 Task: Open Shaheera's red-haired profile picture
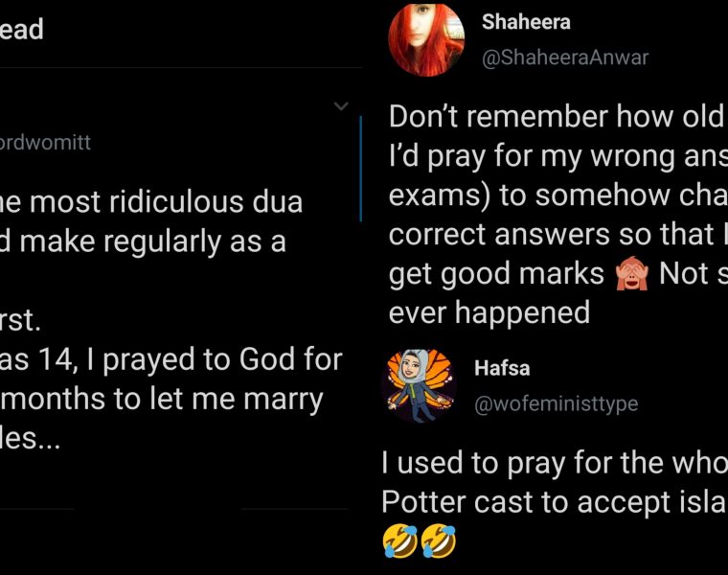tap(426, 39)
